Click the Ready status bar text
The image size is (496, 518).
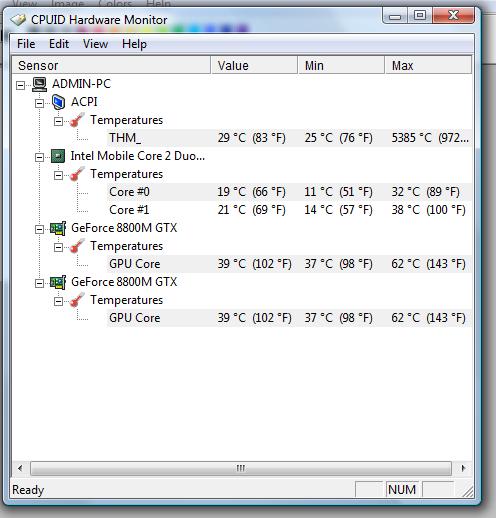tap(28, 490)
